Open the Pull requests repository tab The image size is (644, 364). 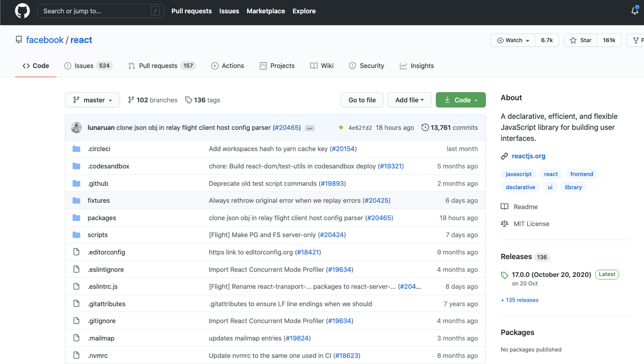162,66
